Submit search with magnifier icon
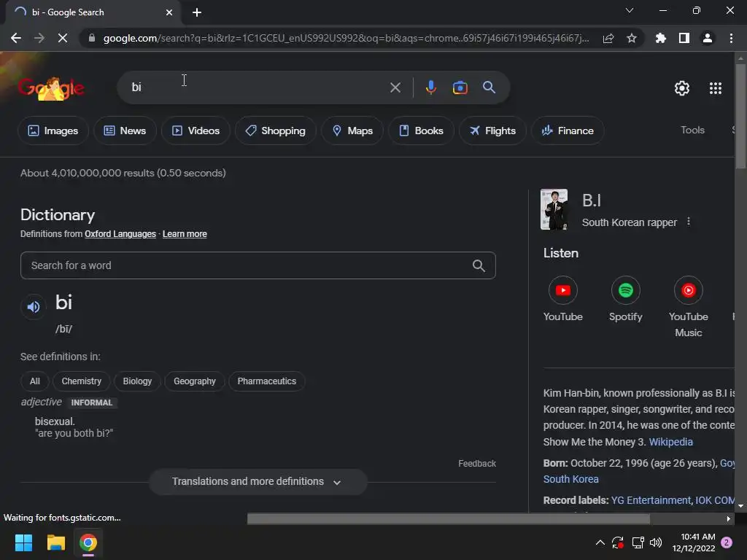747x560 pixels. pos(489,87)
